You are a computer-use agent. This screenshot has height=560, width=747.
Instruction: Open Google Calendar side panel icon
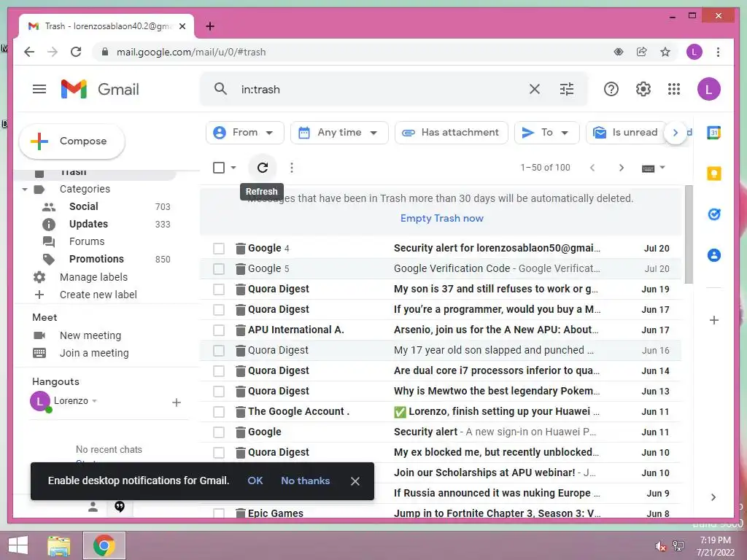(x=713, y=133)
